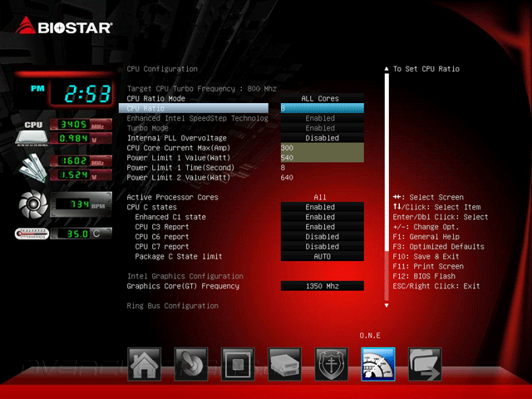
Task: Select Power Limit 1 Time(Second) label
Action: [x=180, y=168]
